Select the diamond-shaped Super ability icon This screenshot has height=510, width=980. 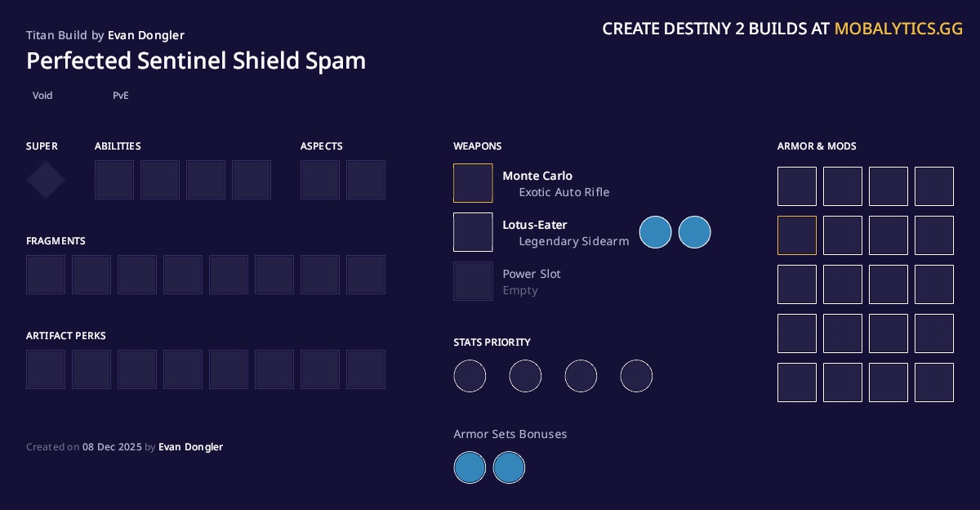pyautogui.click(x=45, y=179)
